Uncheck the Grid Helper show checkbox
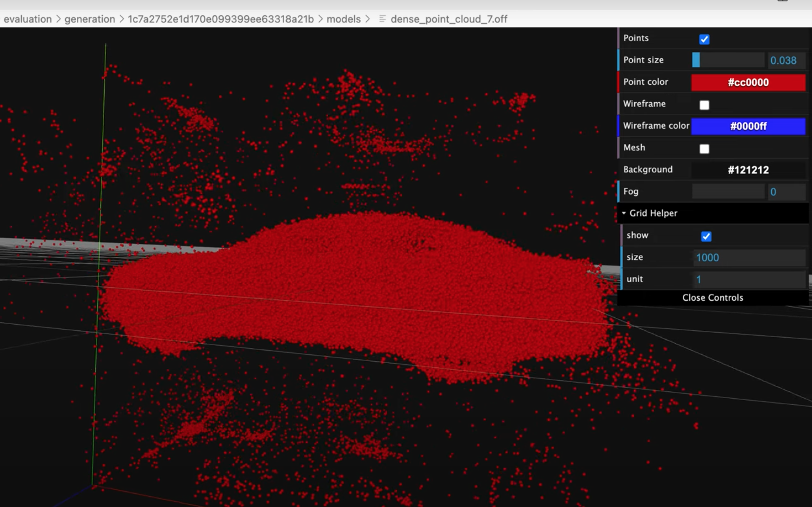 point(706,236)
